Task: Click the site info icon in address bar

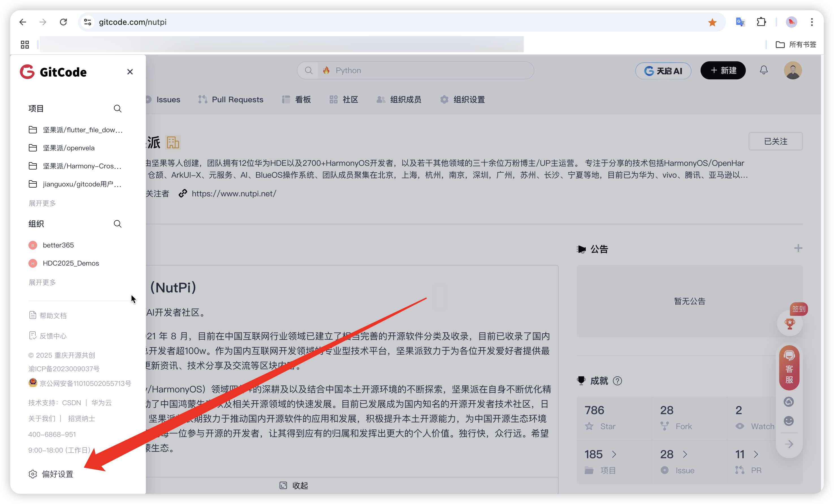Action: coord(88,22)
